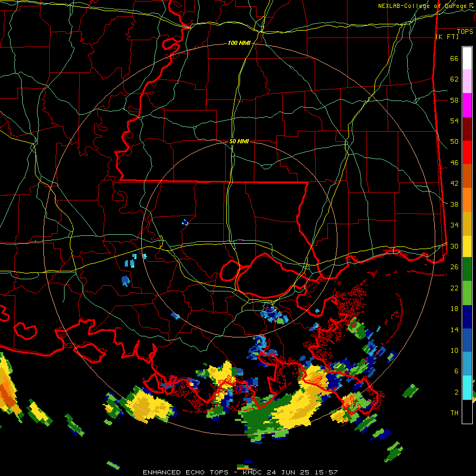Click the 'KHDC' radar station identifier

[253, 472]
